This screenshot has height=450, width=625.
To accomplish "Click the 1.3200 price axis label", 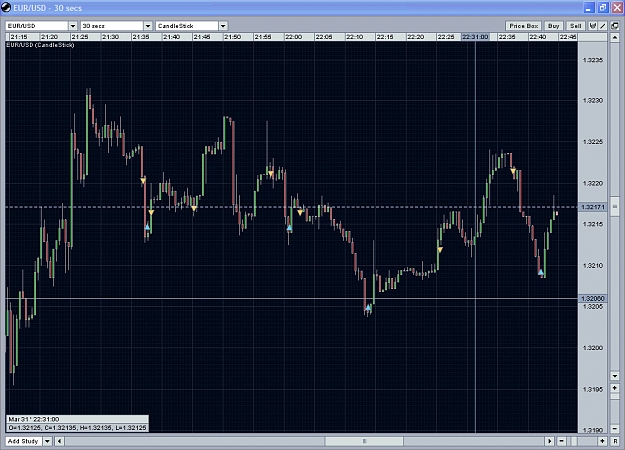I will (593, 348).
